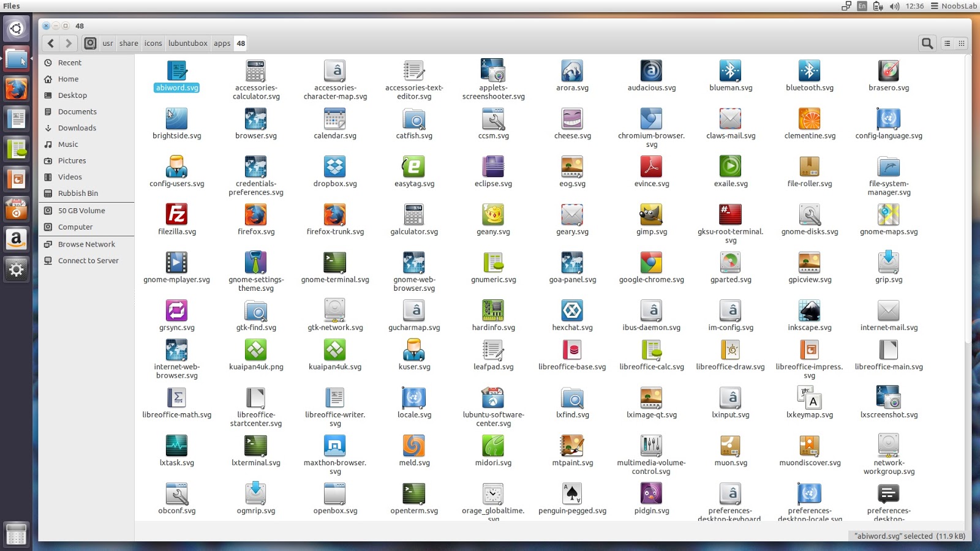Open System Settings from the launcher
This screenshot has height=551, width=980.
point(16,269)
